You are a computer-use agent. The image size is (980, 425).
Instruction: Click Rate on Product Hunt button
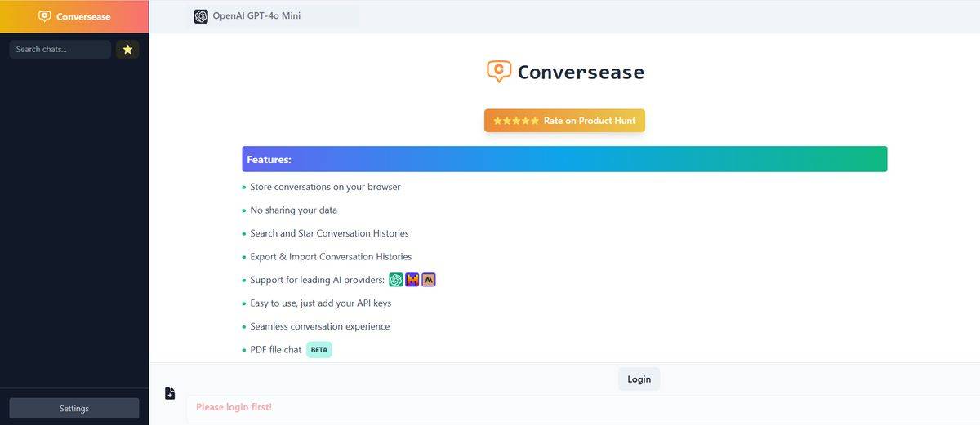(x=564, y=121)
